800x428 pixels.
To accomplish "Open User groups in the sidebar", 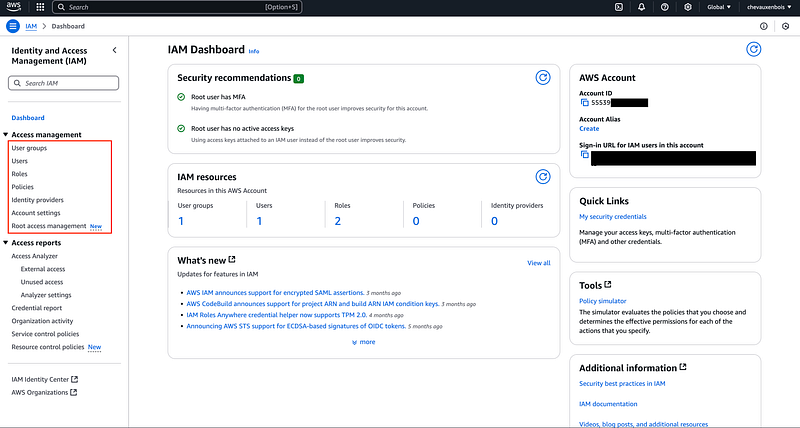I will click(x=29, y=148).
